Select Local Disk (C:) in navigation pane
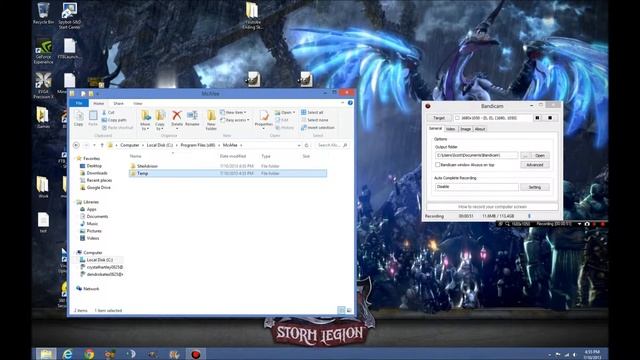640x360 pixels. pos(100,260)
